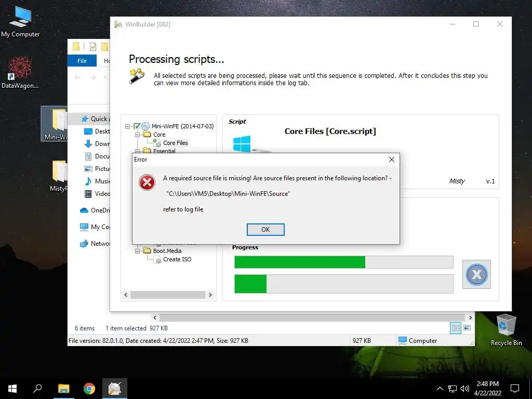Click WinBuilder title bar app icon
The height and width of the screenshot is (399, 532).
[x=118, y=24]
